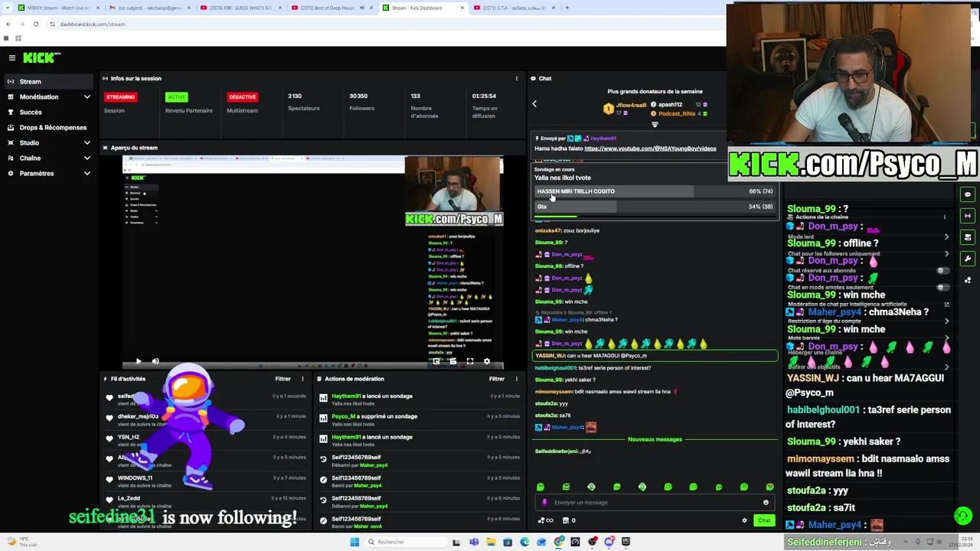Click the wrench tools side icon
Image resolution: width=980 pixels, height=551 pixels.
click(968, 259)
